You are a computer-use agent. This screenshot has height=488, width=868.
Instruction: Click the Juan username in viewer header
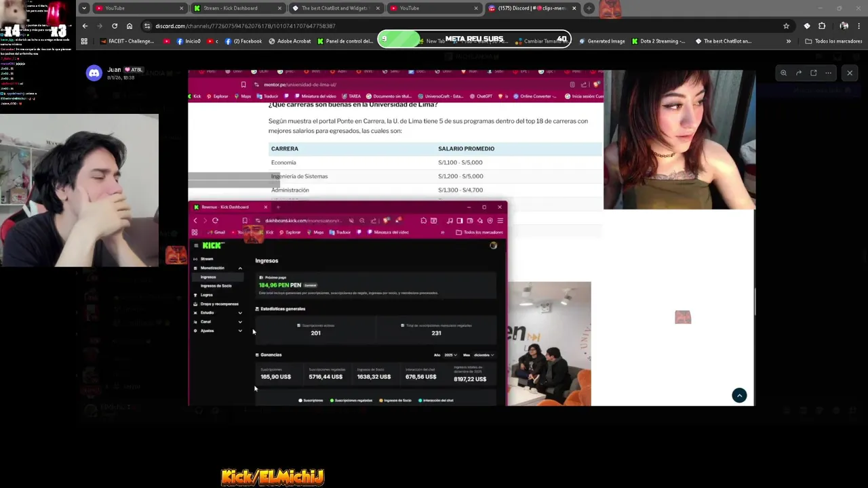114,69
